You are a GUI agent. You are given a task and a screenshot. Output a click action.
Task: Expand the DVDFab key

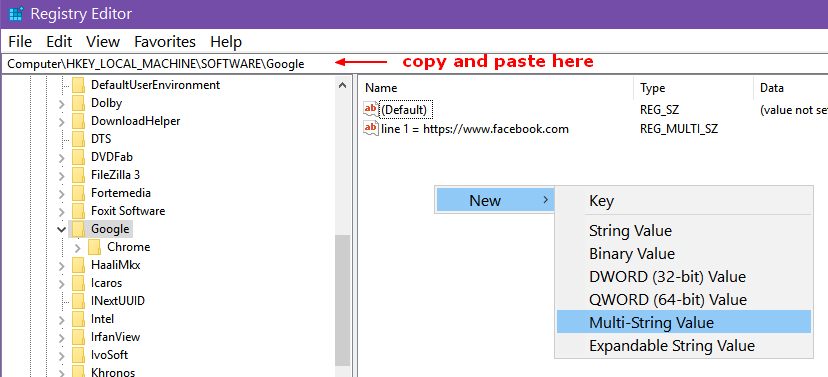click(62, 157)
